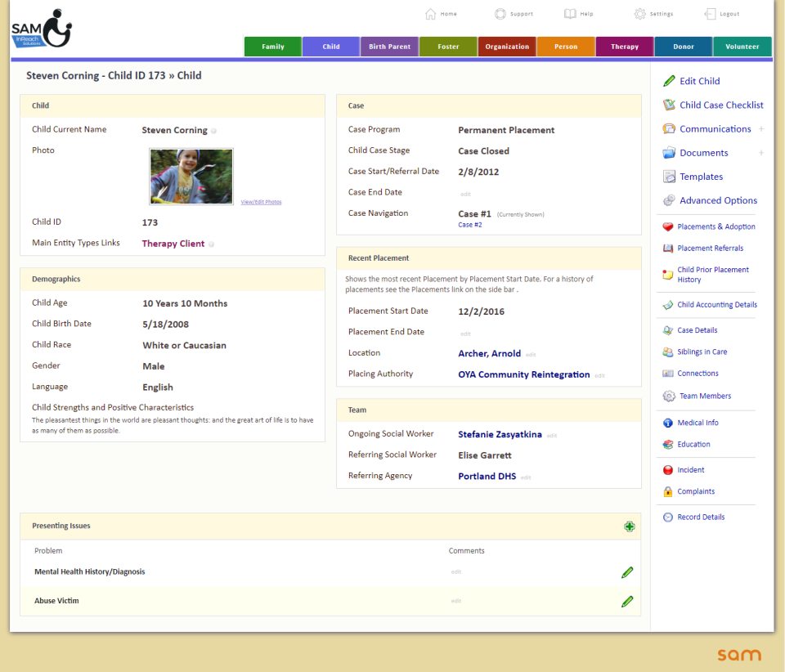Click edit next to Placement End Date
Image resolution: width=785 pixels, height=672 pixels.
465,334
